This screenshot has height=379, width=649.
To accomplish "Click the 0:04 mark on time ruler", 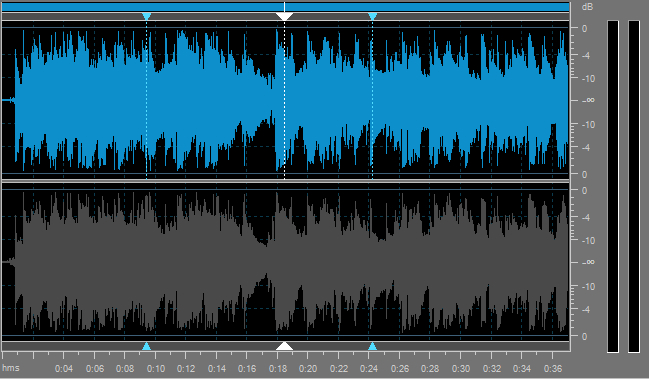I will tap(64, 368).
